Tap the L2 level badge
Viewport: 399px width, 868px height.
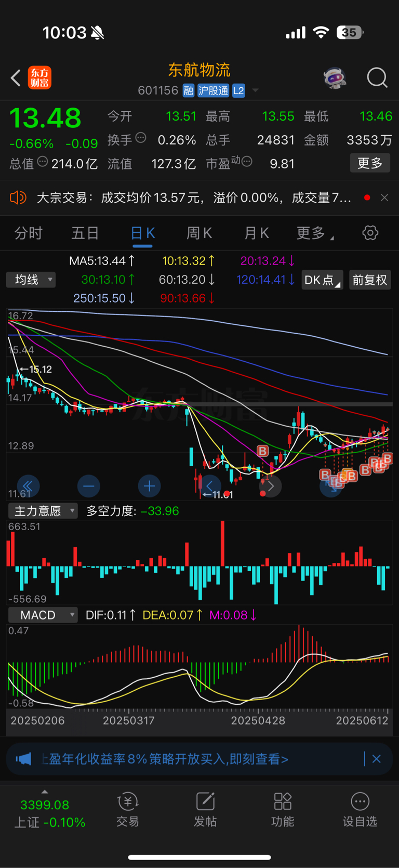[238, 90]
